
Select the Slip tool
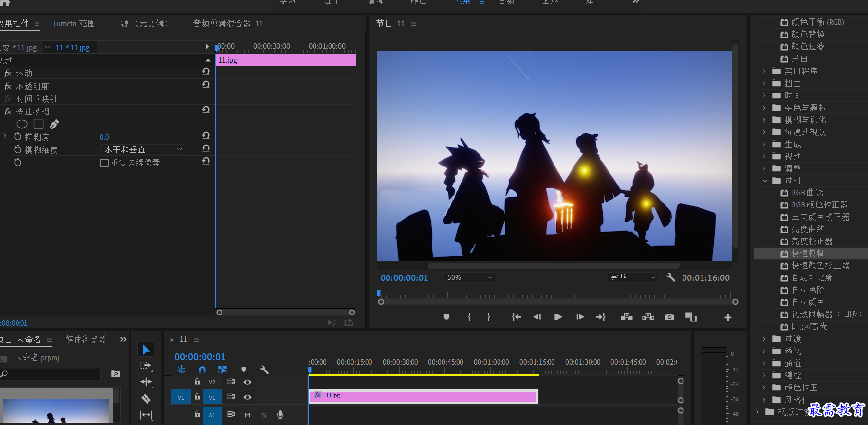(x=146, y=415)
